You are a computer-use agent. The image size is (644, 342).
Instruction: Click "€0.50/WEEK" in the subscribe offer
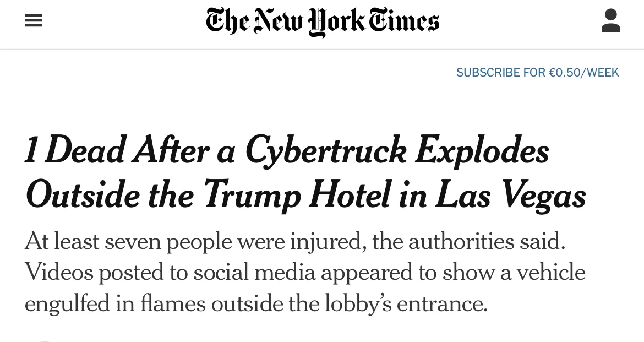584,73
